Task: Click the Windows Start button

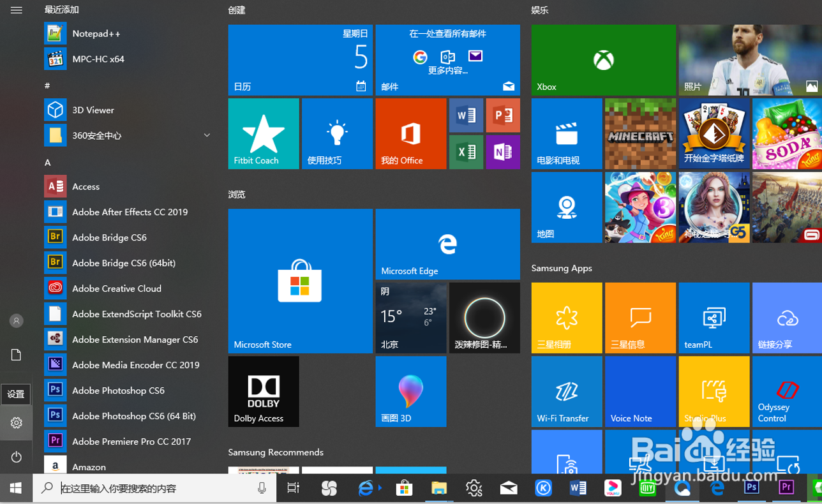Action: [16, 488]
